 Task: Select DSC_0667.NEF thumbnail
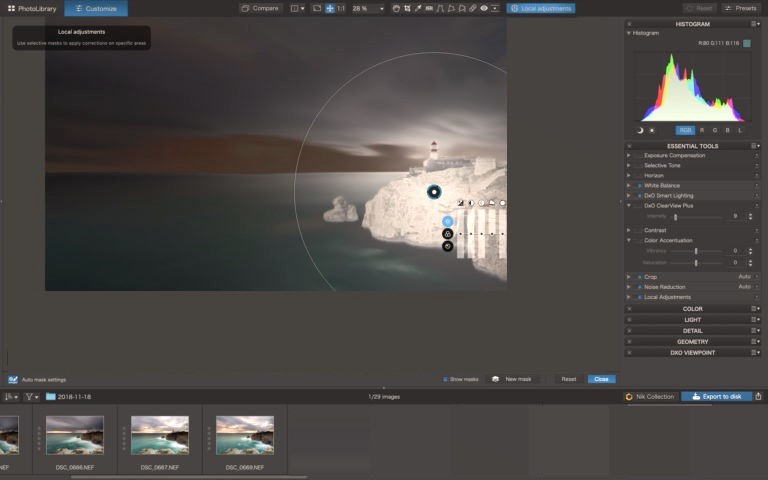[160, 435]
